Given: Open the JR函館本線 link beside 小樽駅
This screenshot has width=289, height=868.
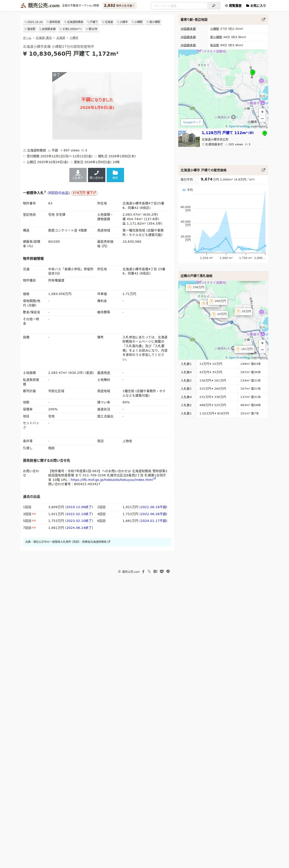Looking at the screenshot, I should tap(188, 29).
